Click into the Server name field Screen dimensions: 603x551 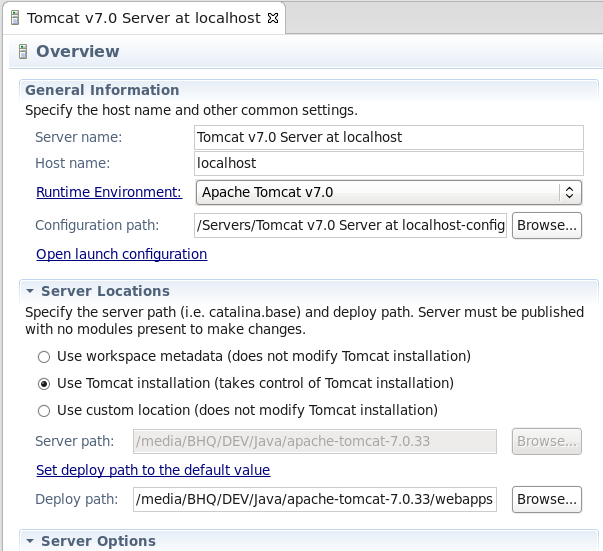(x=388, y=137)
